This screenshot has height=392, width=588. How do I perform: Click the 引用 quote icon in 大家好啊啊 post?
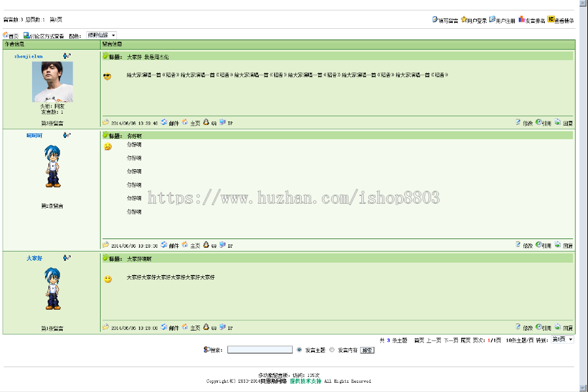[x=538, y=327]
